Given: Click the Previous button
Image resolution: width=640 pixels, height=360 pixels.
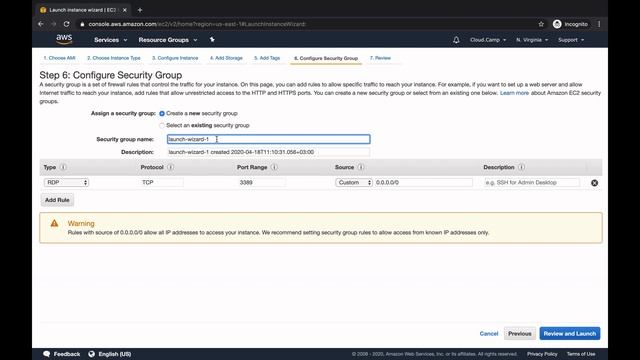Looking at the screenshot, I should [x=520, y=333].
